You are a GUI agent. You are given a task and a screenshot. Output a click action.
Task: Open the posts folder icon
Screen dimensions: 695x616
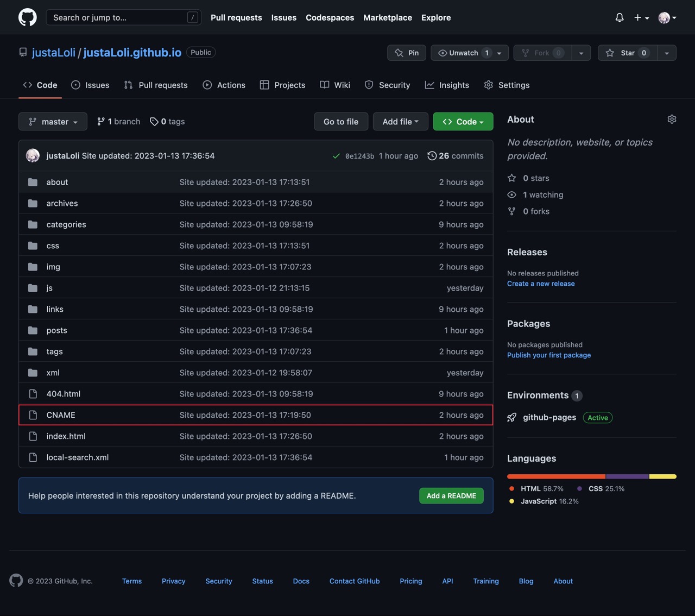point(33,330)
